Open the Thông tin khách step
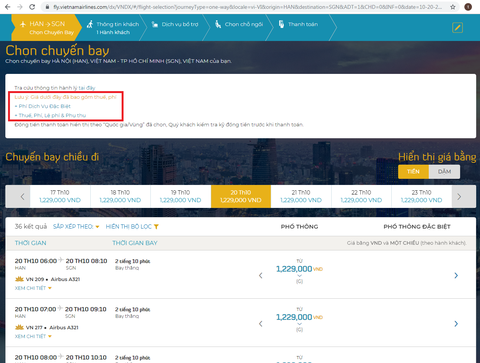The height and width of the screenshot is (363, 480). pyautogui.click(x=113, y=28)
